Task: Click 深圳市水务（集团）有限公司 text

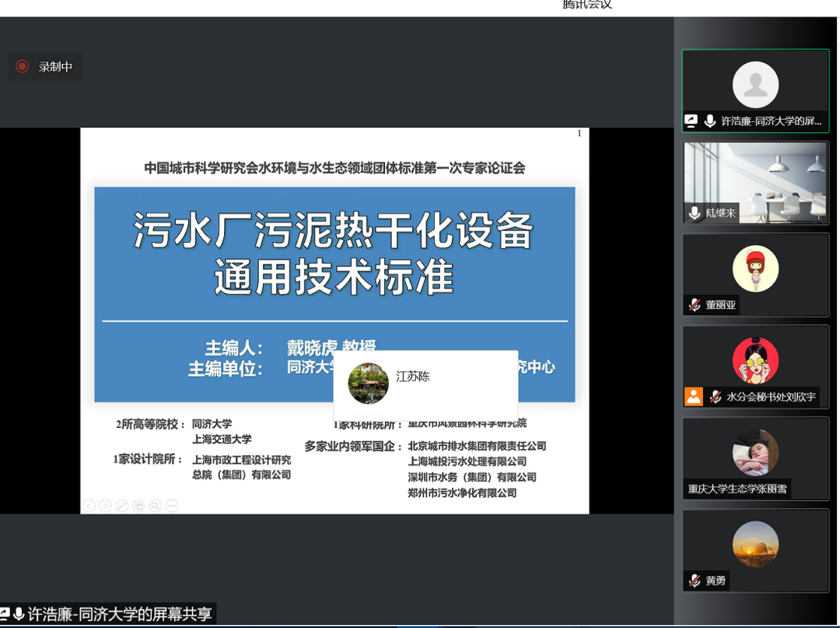Action: coord(472,477)
